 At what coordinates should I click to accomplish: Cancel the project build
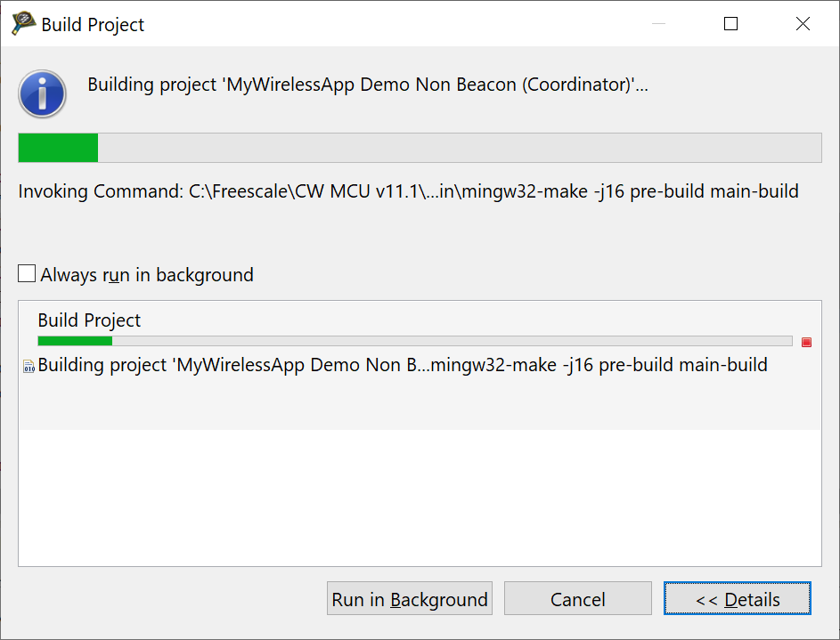coord(577,599)
